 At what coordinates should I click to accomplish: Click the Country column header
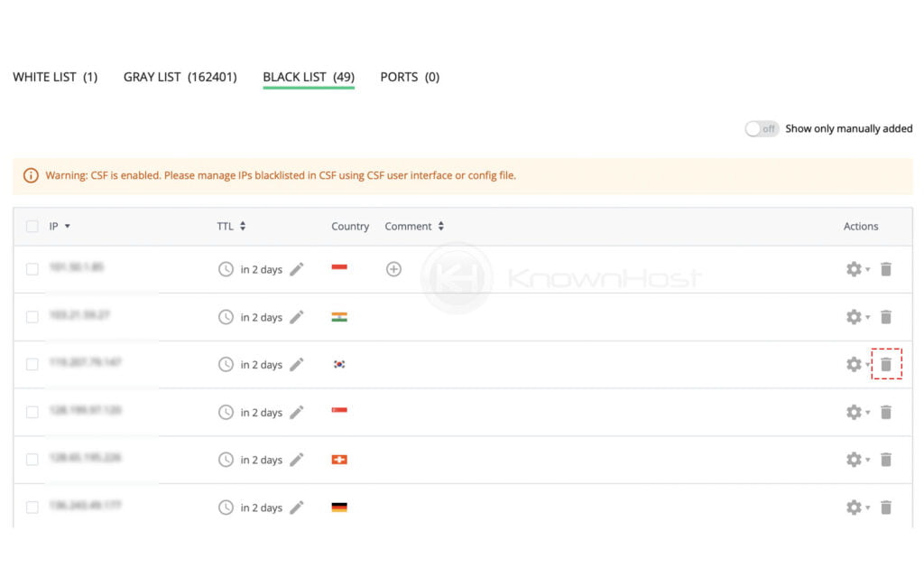point(350,227)
